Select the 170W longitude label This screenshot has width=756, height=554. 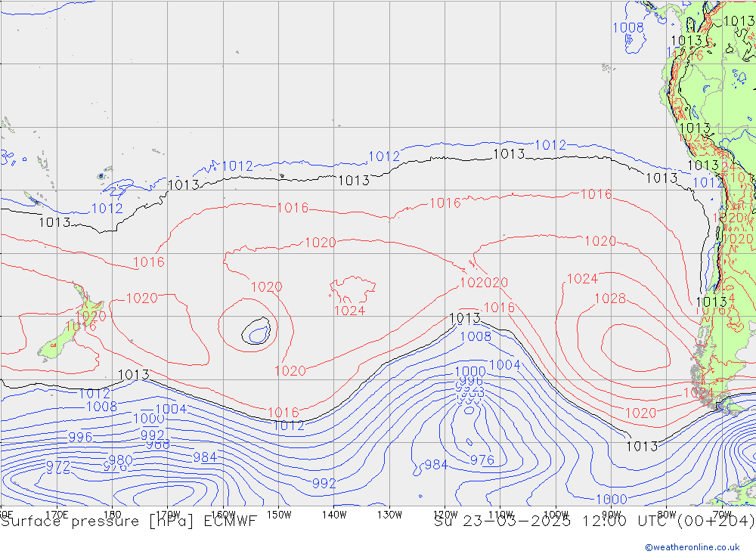168,515
